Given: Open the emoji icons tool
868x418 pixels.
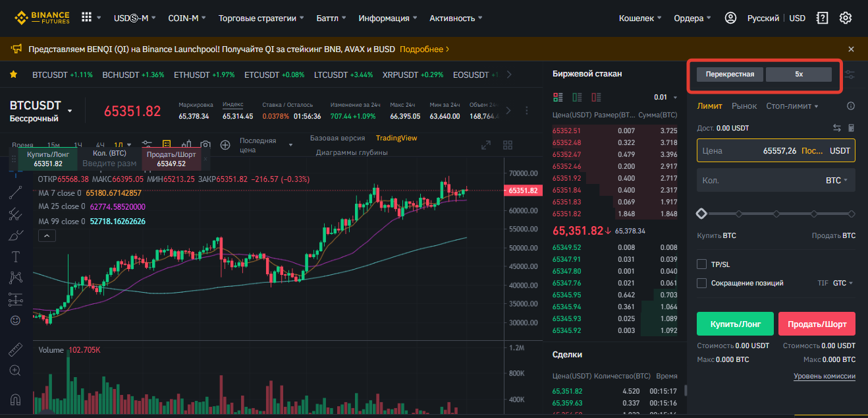Looking at the screenshot, I should click(x=16, y=320).
